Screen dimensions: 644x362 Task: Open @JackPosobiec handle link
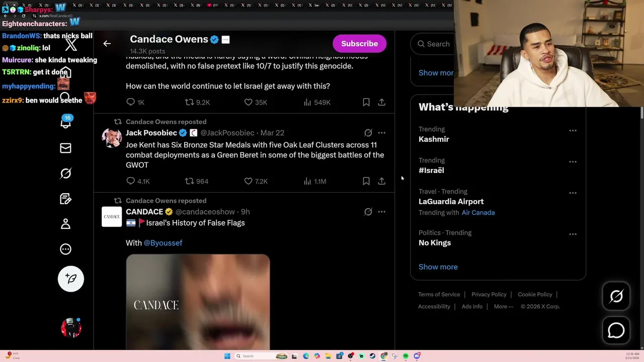click(227, 133)
